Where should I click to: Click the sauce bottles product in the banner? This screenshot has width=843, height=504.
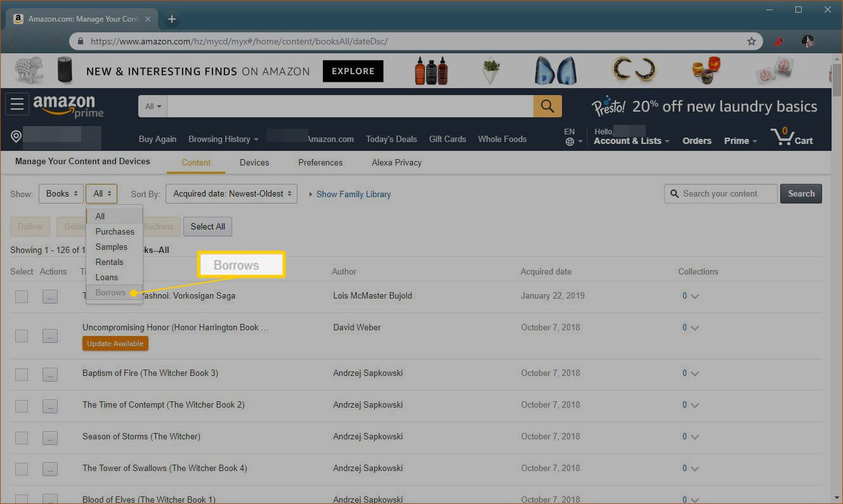click(x=431, y=70)
